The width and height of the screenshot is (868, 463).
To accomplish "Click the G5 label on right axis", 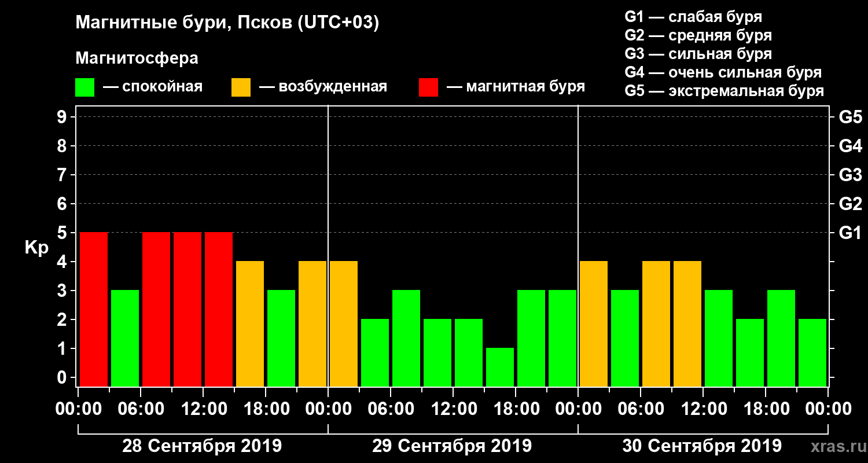I will pyautogui.click(x=850, y=117).
